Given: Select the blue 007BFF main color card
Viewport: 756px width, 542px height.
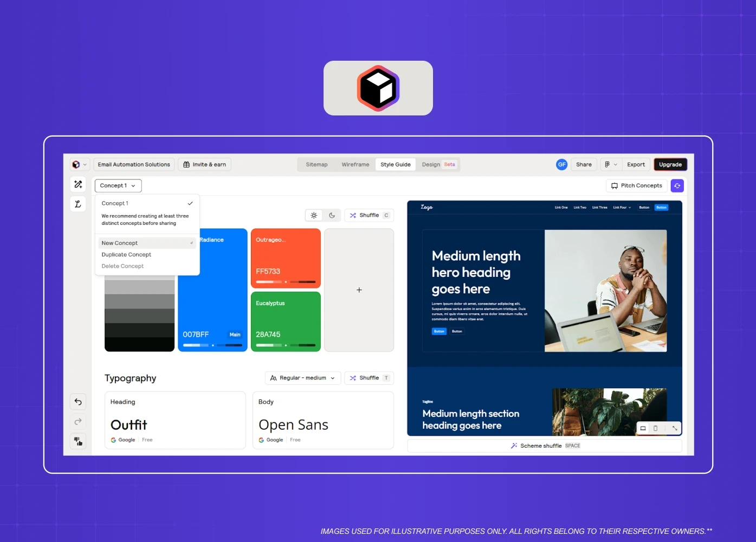Looking at the screenshot, I should 212,290.
